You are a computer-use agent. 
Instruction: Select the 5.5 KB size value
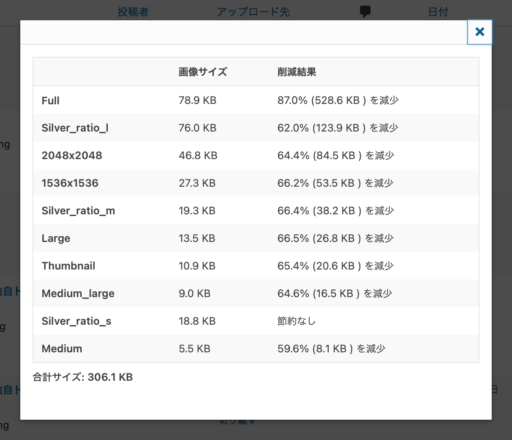click(x=195, y=349)
